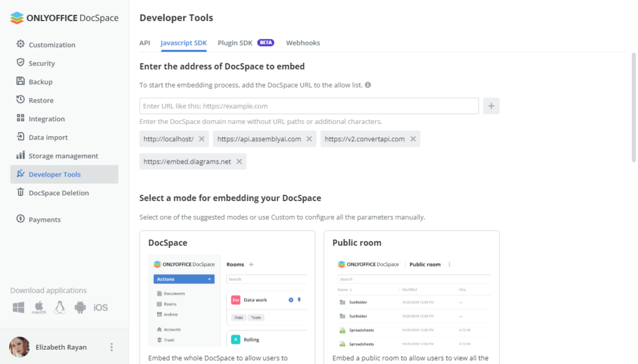The width and height of the screenshot is (638, 364).
Task: Open Security settings in the sidebar
Action: [42, 63]
